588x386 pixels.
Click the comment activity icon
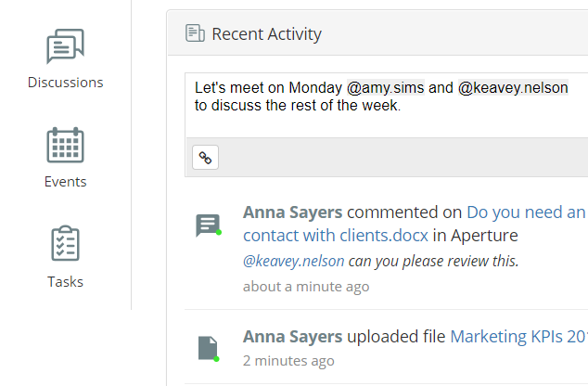pyautogui.click(x=208, y=225)
